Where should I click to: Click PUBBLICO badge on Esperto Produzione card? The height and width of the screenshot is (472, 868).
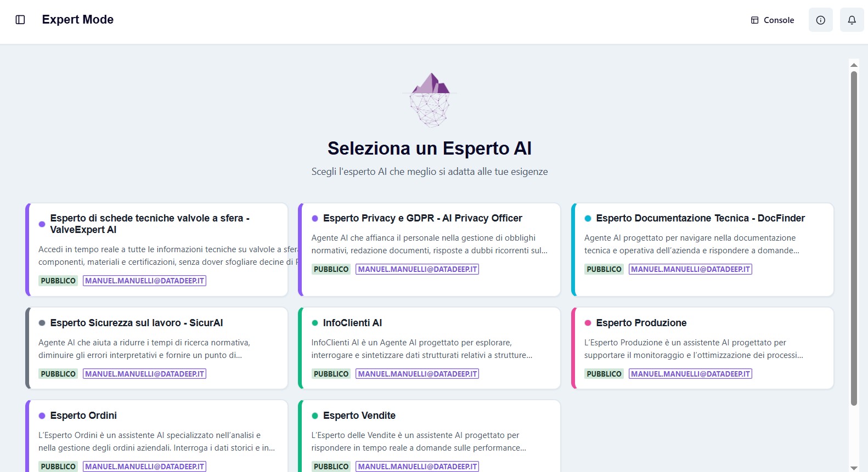tap(604, 374)
